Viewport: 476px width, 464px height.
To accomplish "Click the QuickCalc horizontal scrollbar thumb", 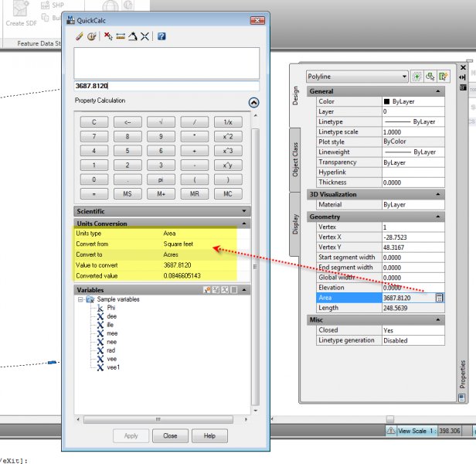I will point(158,419).
